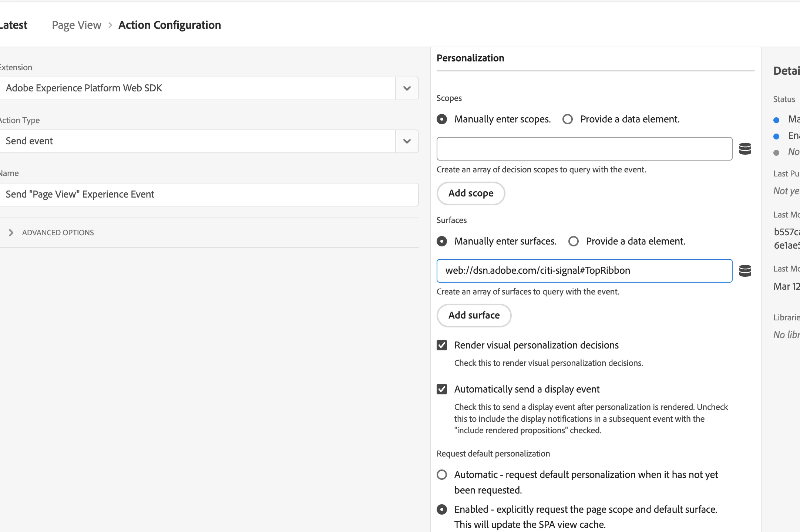Select Manually enter scopes radio
The height and width of the screenshot is (532, 800).
[x=442, y=119]
